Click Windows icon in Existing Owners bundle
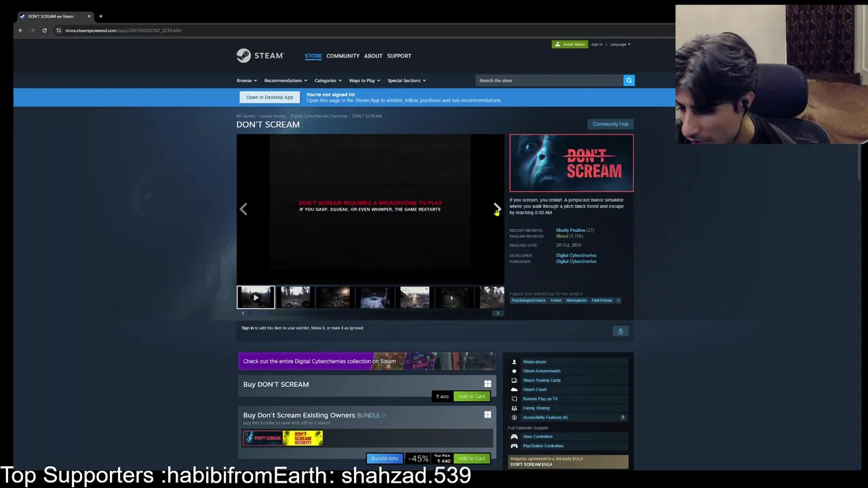 pos(488,415)
